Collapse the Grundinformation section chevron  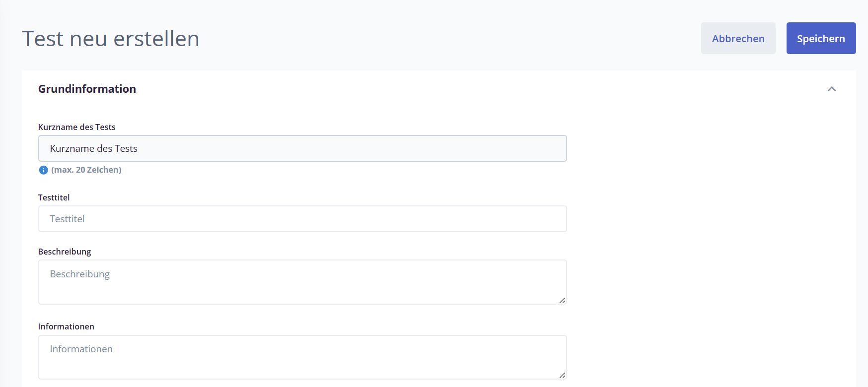click(832, 89)
